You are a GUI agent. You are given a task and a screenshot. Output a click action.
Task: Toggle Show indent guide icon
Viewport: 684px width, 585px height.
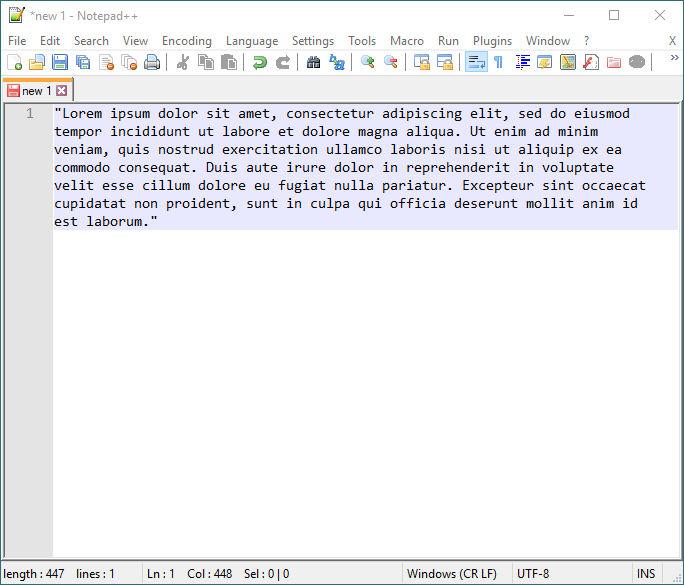point(522,62)
